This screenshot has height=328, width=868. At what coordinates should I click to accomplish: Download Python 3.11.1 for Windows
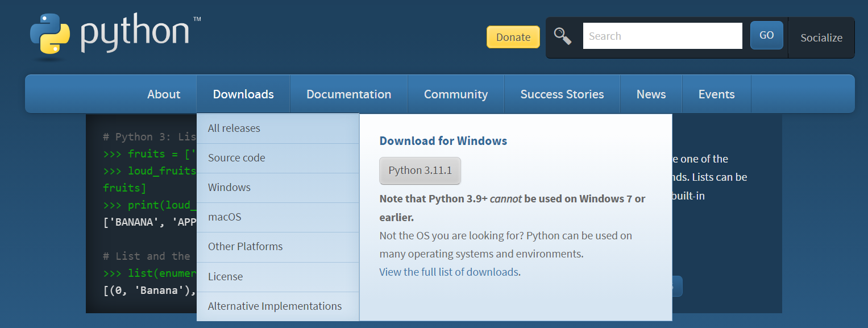(x=420, y=171)
